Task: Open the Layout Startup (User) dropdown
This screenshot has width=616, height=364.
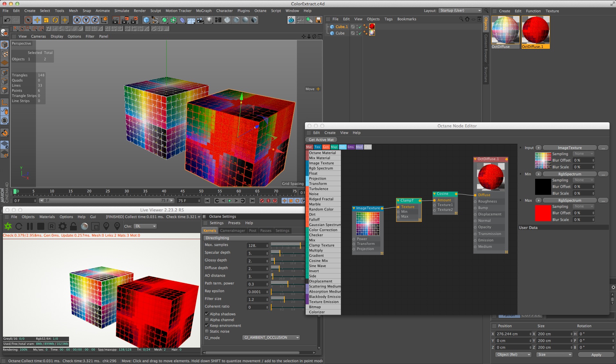Action: click(x=460, y=11)
